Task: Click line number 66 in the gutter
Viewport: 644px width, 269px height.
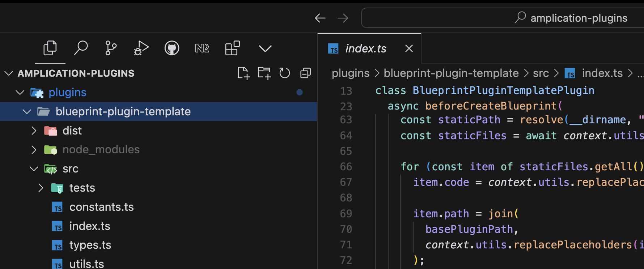Action: pyautogui.click(x=346, y=167)
